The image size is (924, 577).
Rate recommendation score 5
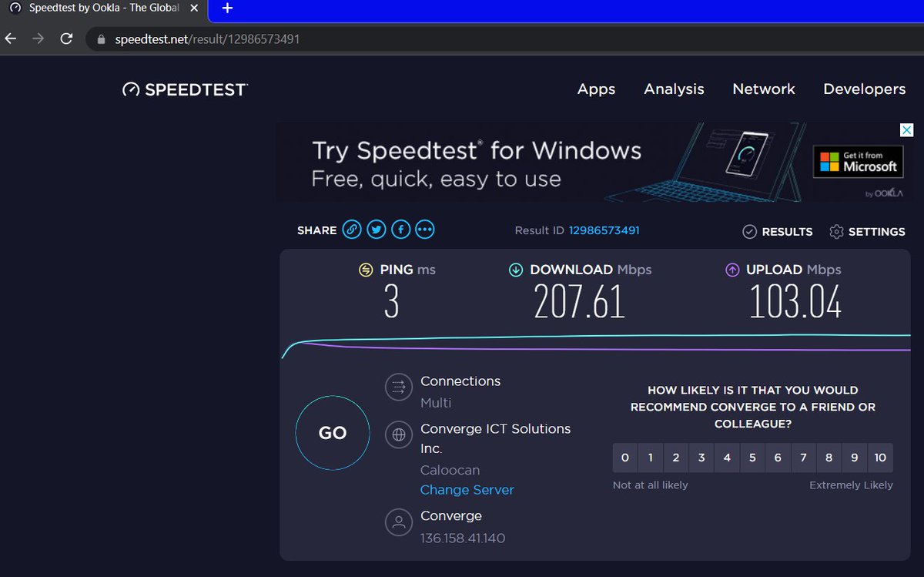click(x=752, y=458)
